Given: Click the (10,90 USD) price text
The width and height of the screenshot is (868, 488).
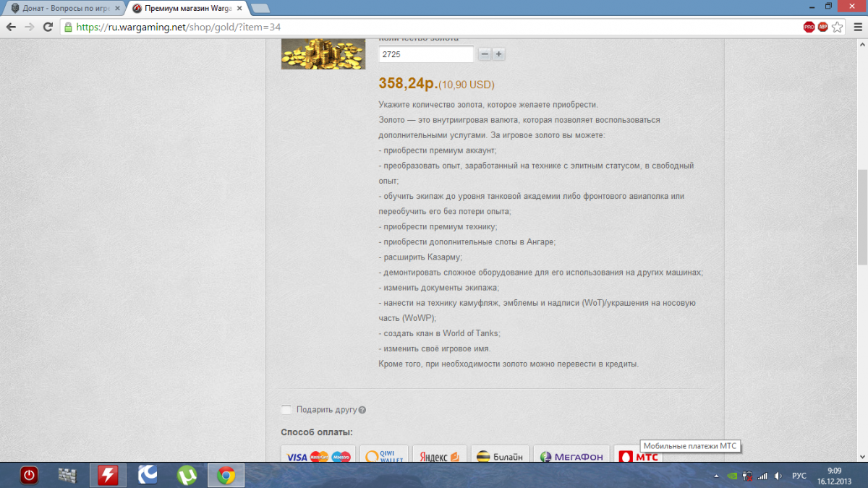Looking at the screenshot, I should (x=467, y=85).
